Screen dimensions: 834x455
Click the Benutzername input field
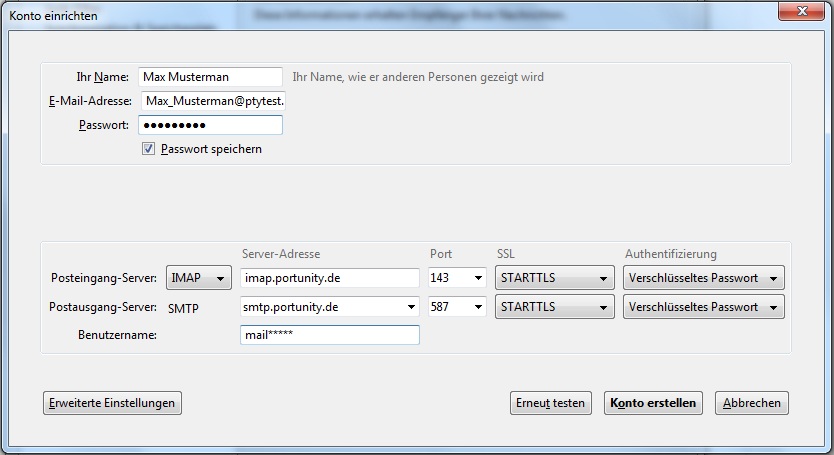(x=330, y=336)
